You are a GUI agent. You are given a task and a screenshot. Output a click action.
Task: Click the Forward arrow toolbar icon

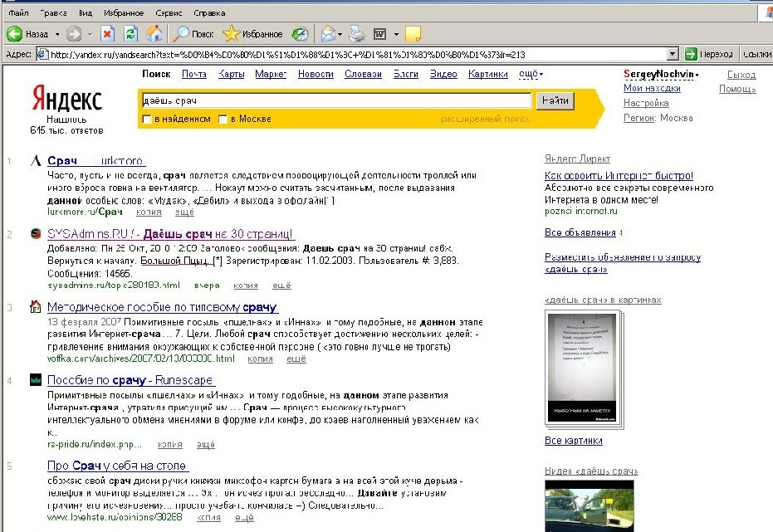[x=74, y=34]
